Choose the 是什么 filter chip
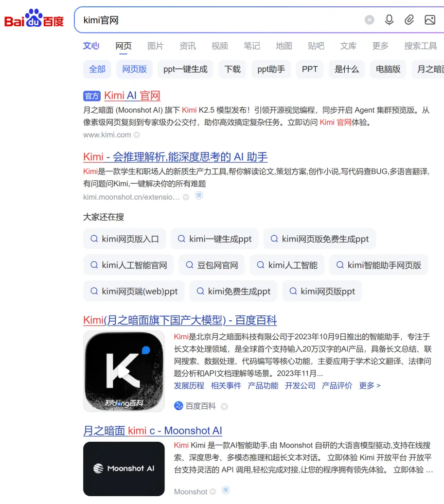Screen dimensions: 444x504 [347, 69]
